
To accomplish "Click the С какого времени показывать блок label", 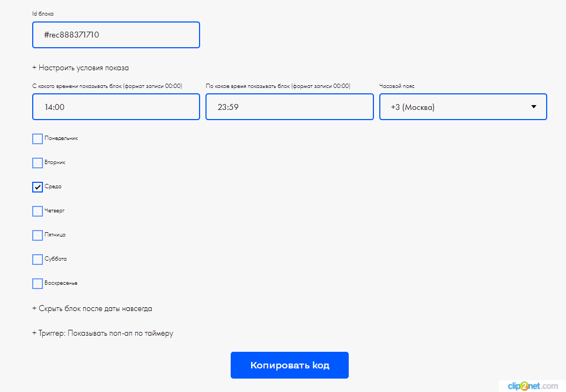I will [x=107, y=86].
